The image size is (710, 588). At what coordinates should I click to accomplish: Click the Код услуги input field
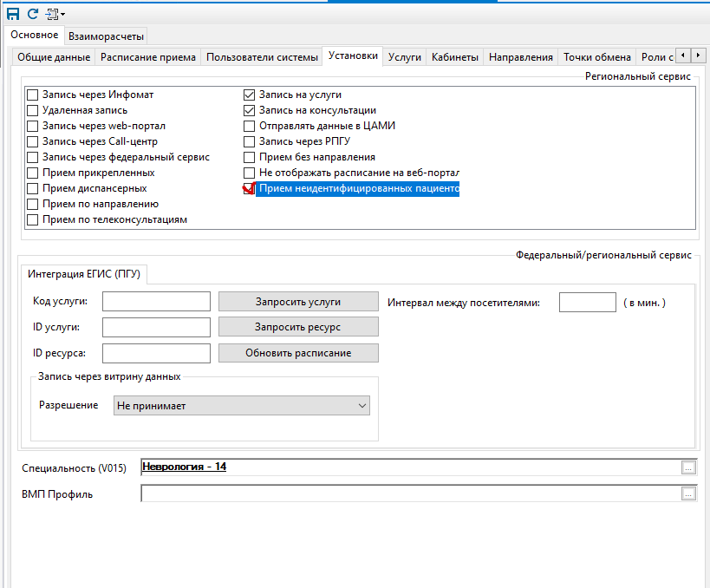(x=156, y=302)
